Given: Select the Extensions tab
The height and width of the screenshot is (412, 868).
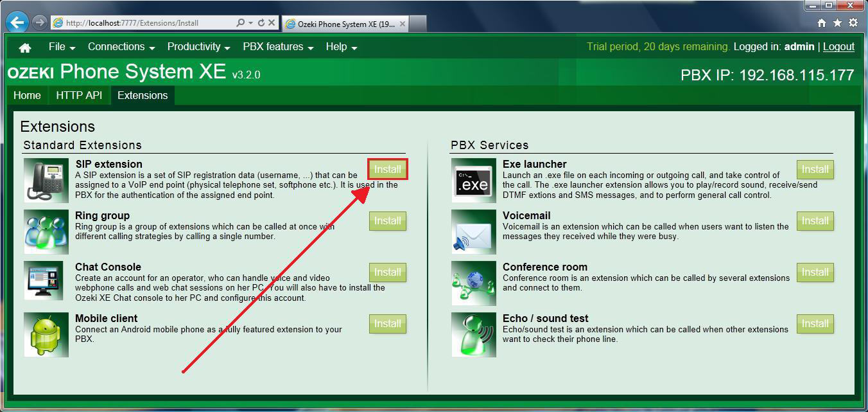Looking at the screenshot, I should (143, 95).
